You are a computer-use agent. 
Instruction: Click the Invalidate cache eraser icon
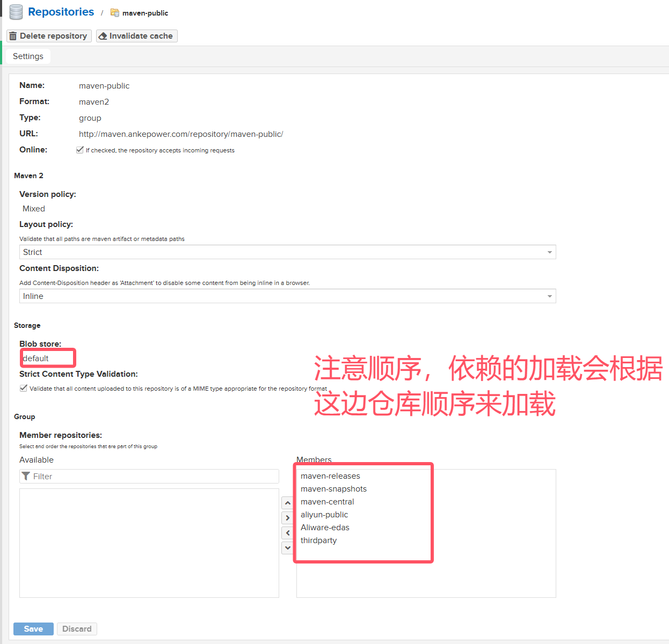tap(103, 36)
